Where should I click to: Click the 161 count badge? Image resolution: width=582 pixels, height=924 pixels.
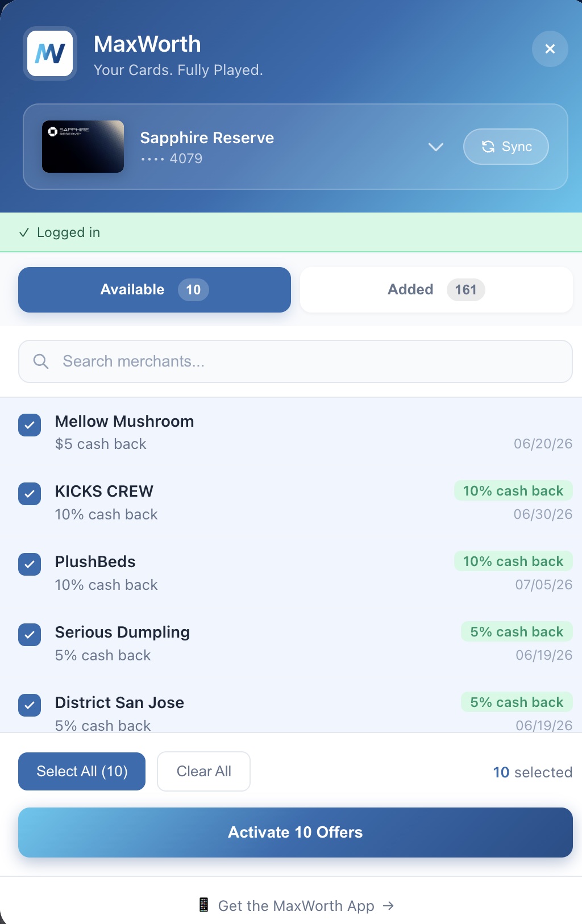tap(465, 290)
